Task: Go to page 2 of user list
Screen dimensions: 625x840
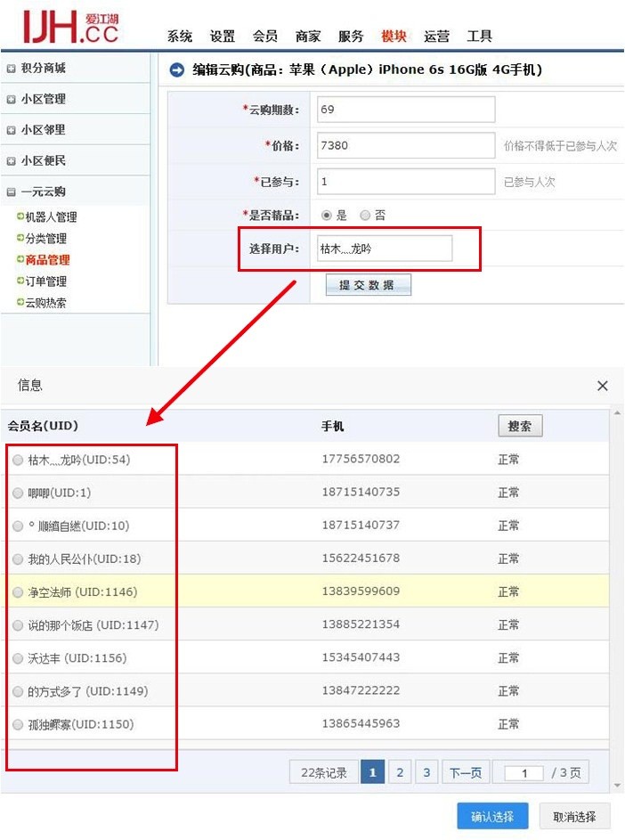Action: click(x=400, y=772)
